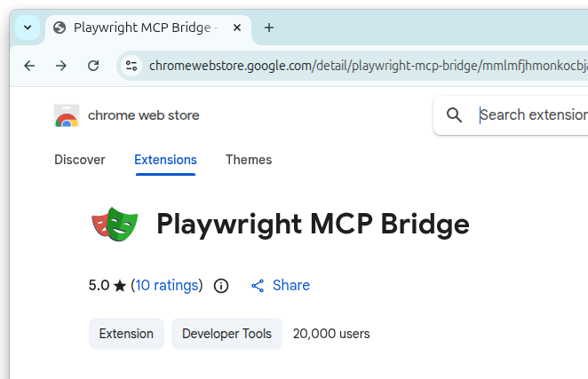The image size is (588, 379).
Task: Switch to the Discover tab
Action: (x=80, y=160)
